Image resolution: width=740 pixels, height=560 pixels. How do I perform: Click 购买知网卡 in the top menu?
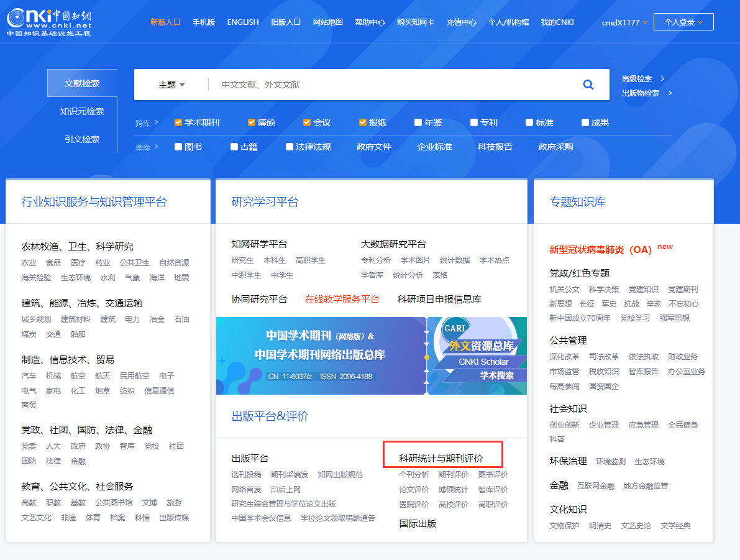pos(416,22)
